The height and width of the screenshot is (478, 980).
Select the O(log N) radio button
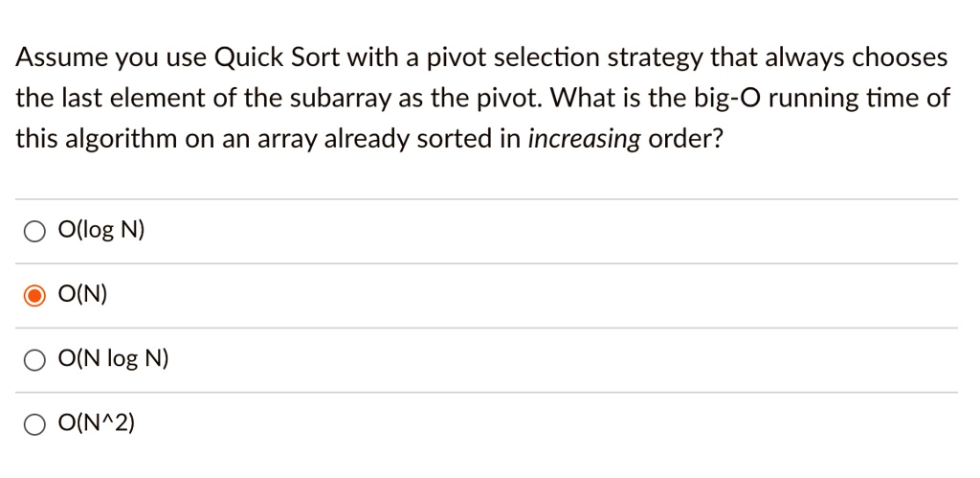click(34, 232)
